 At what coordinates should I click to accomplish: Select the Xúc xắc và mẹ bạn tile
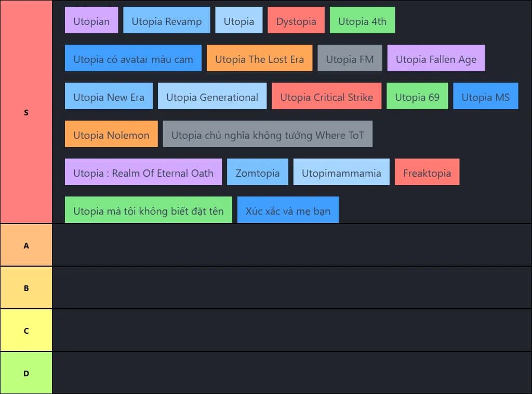(288, 210)
